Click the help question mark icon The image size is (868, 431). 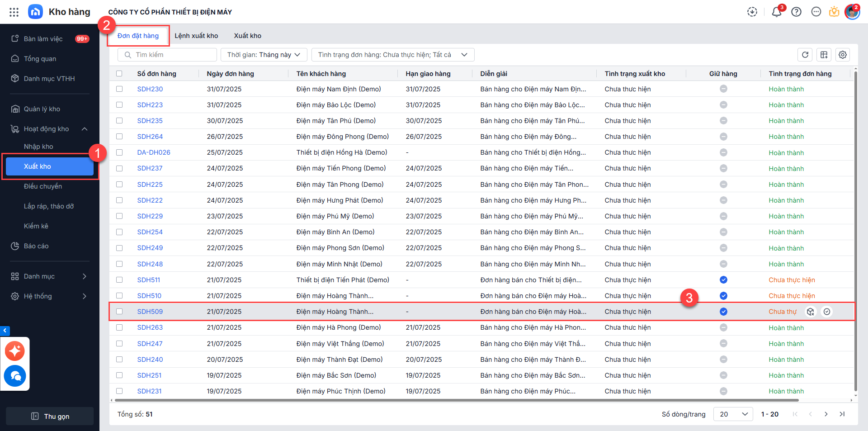(x=796, y=12)
